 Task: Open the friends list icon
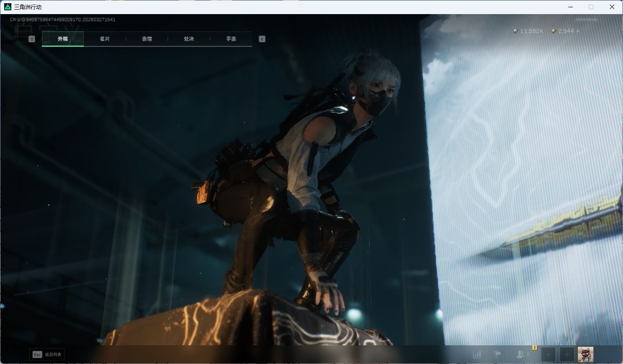click(x=520, y=354)
